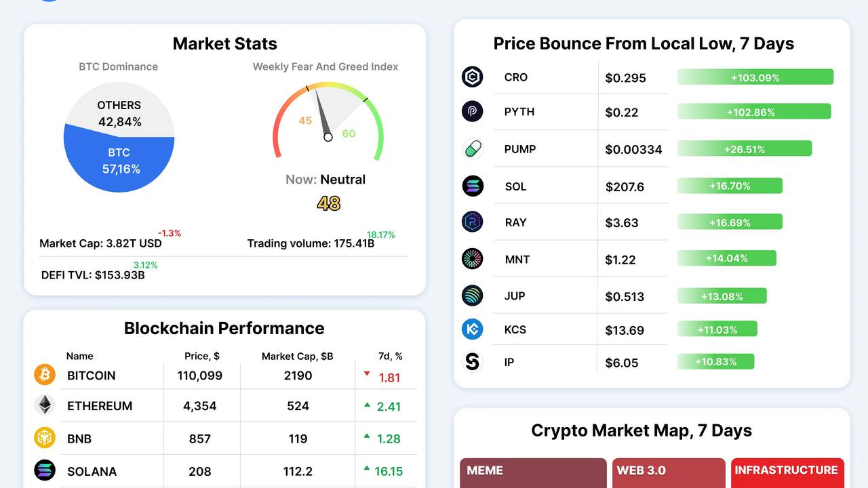Click the JUP price $0.513

point(625,297)
